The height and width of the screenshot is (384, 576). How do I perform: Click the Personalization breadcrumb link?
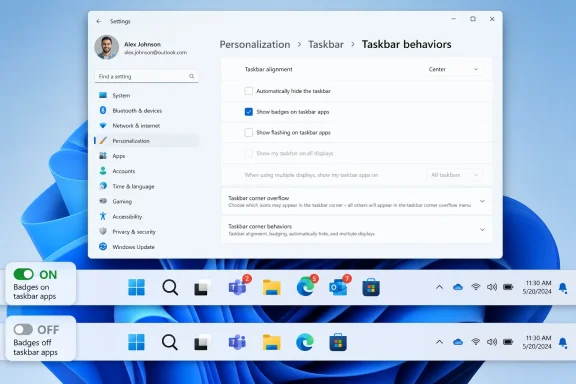pos(255,44)
